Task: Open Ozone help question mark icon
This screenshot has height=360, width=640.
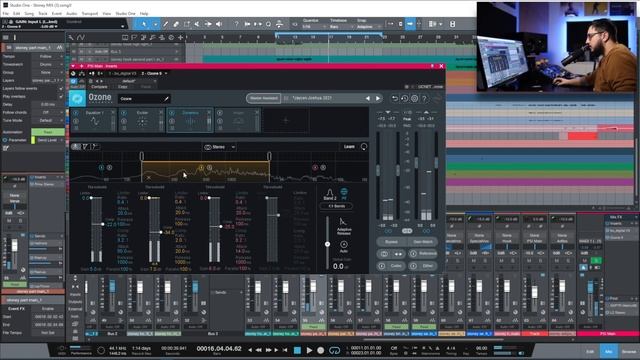Action: tap(424, 98)
